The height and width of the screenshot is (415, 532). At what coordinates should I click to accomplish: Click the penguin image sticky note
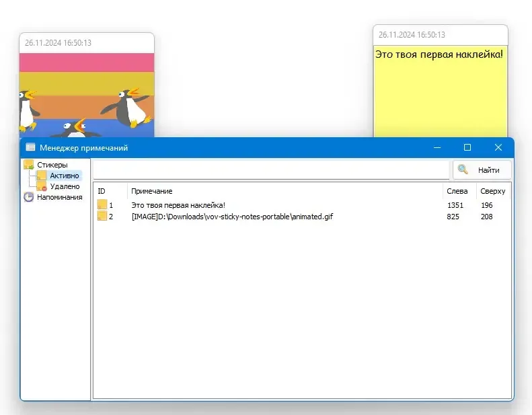pos(87,95)
